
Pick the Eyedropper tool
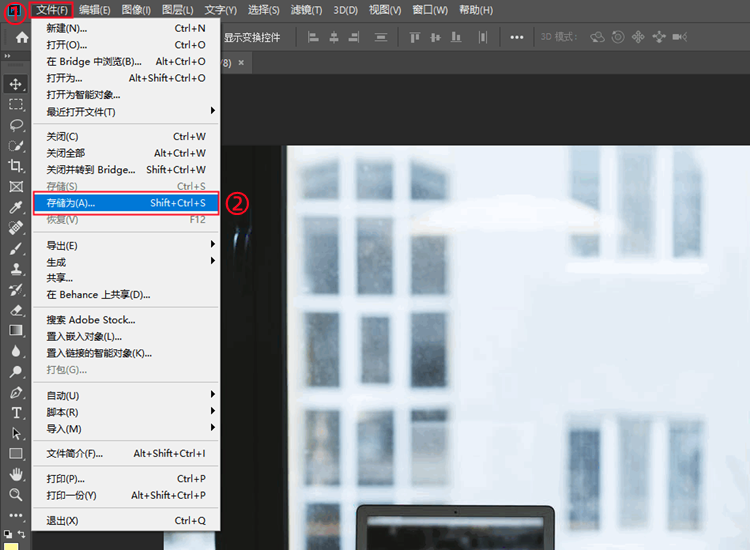click(x=16, y=207)
